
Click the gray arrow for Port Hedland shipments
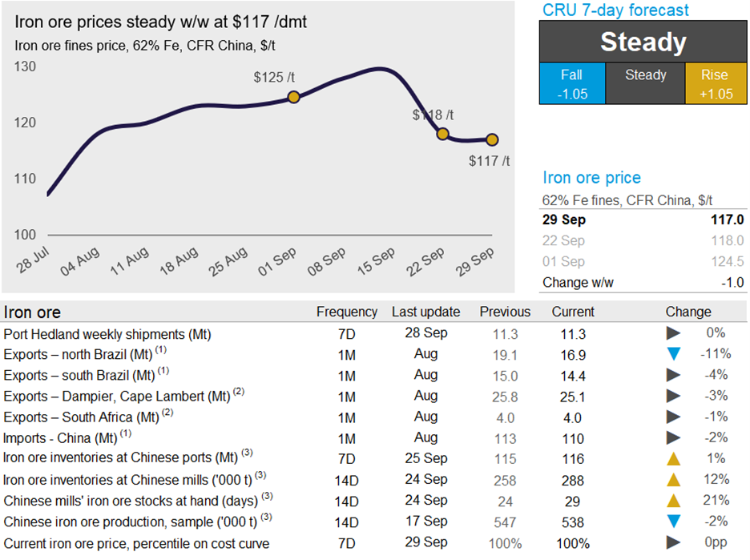674,333
